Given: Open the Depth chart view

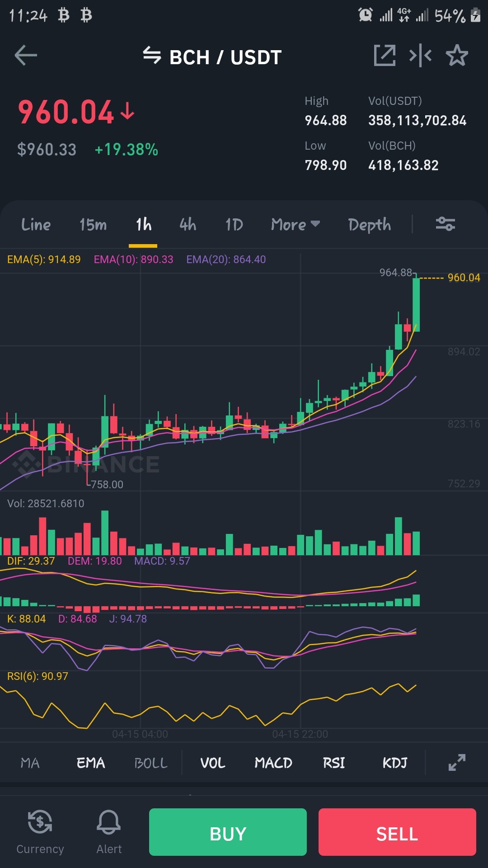Looking at the screenshot, I should click(370, 225).
